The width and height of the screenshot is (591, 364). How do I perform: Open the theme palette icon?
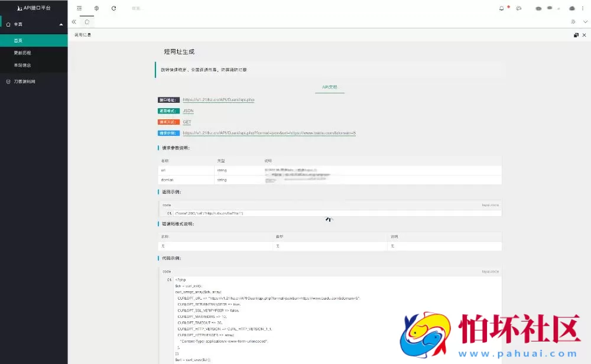(x=518, y=8)
